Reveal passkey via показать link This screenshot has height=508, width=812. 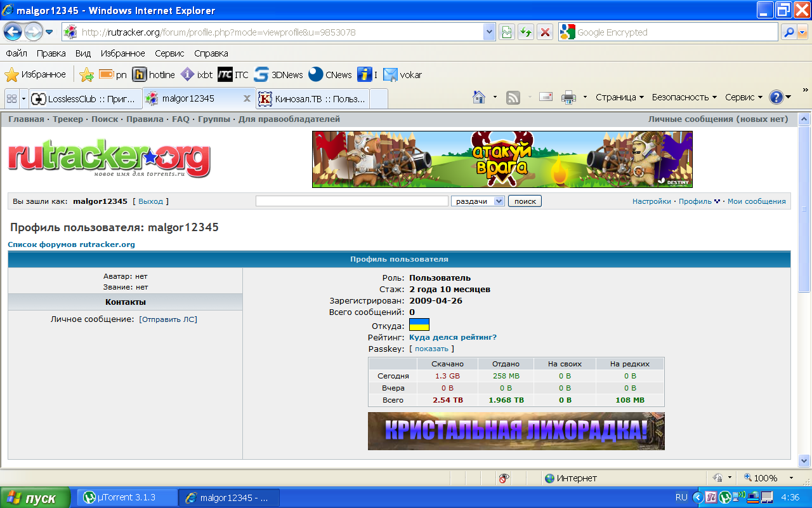click(431, 349)
